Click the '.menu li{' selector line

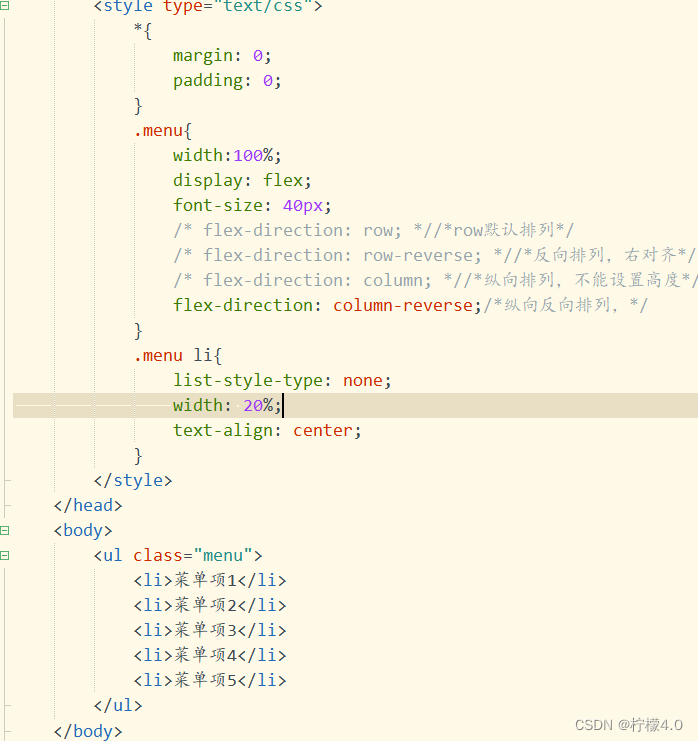(x=178, y=356)
